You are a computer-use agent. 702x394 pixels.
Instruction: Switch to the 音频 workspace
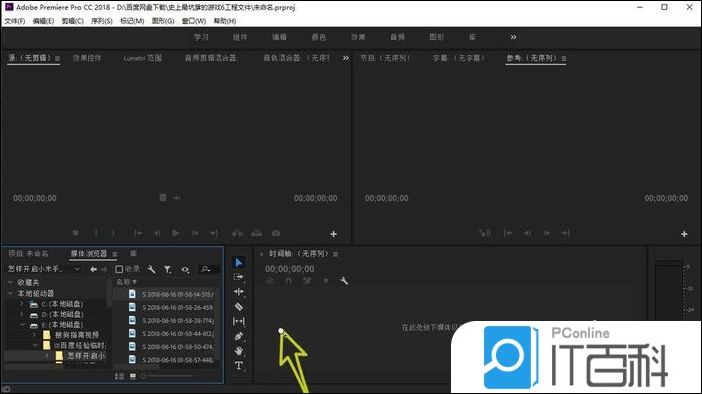pyautogui.click(x=398, y=37)
